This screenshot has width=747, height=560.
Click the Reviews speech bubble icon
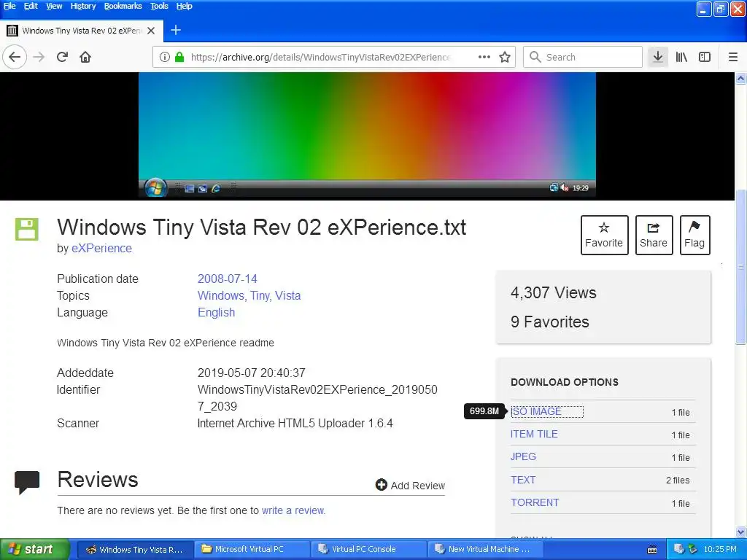pos(27,483)
